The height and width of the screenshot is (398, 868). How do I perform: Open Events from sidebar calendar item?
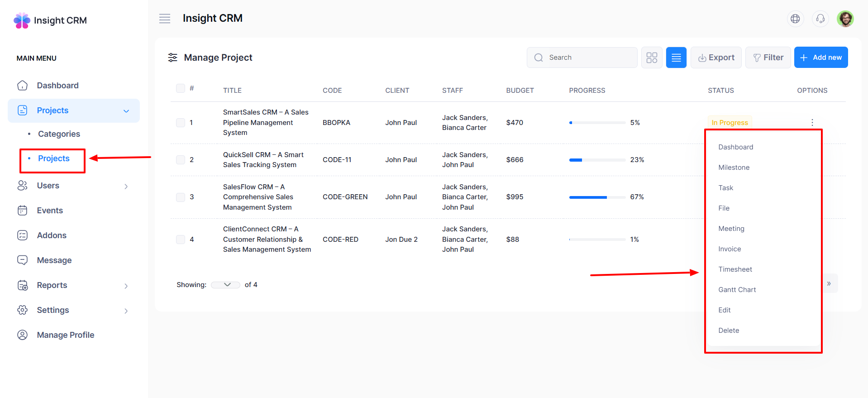coord(50,211)
